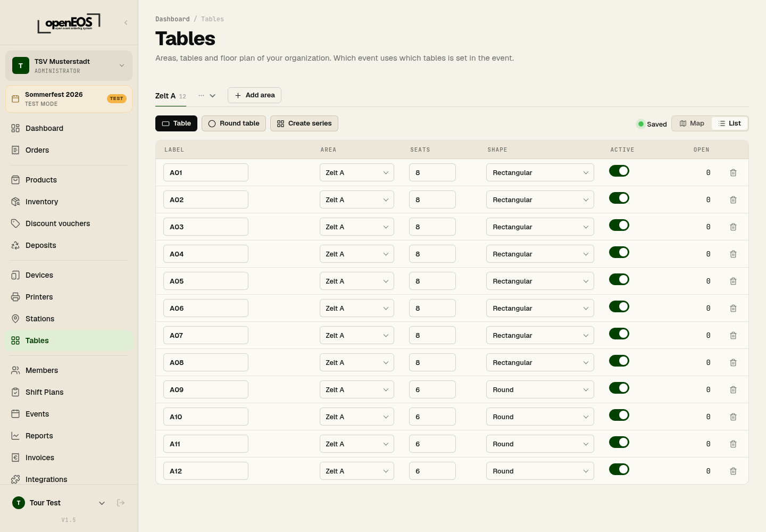
Task: Click the Discount vouchers tag icon
Action: (15, 223)
